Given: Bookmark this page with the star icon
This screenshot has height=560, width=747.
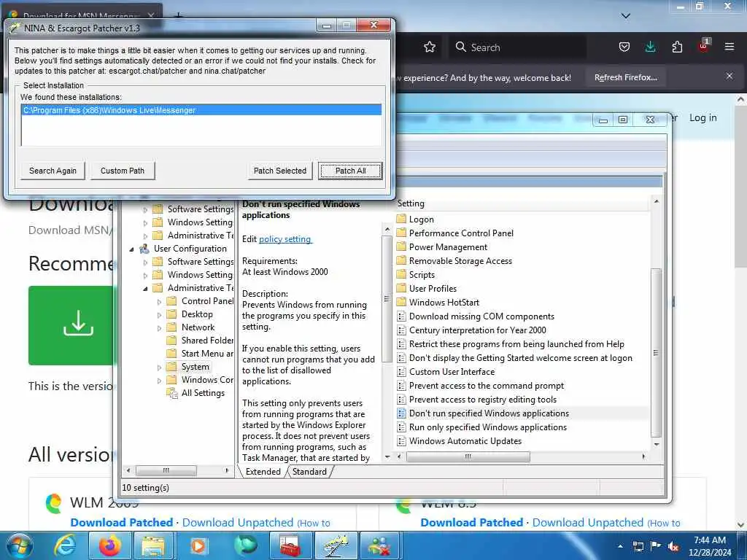Looking at the screenshot, I should 429,47.
